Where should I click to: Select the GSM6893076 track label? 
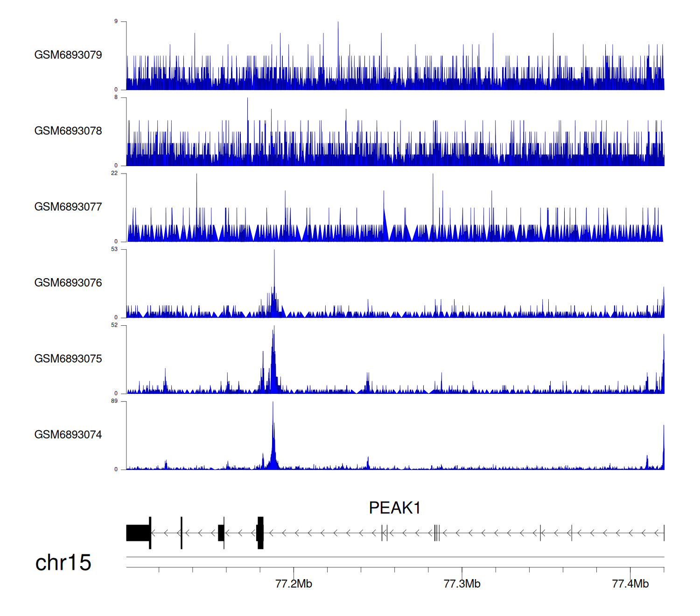coord(68,283)
